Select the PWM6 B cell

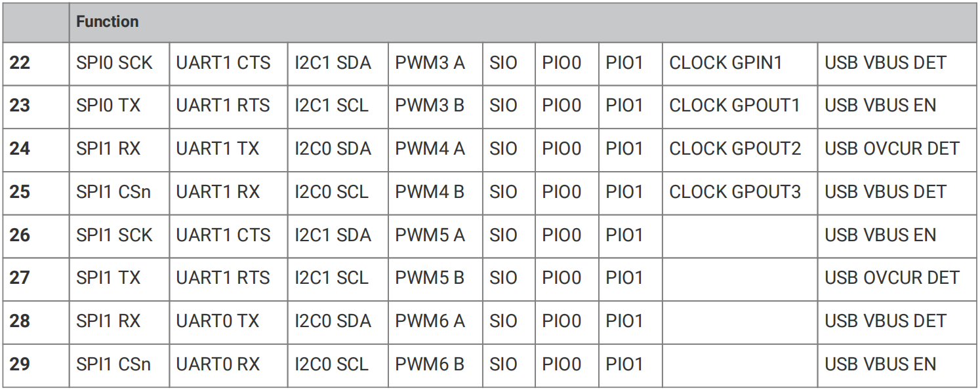[x=436, y=364]
